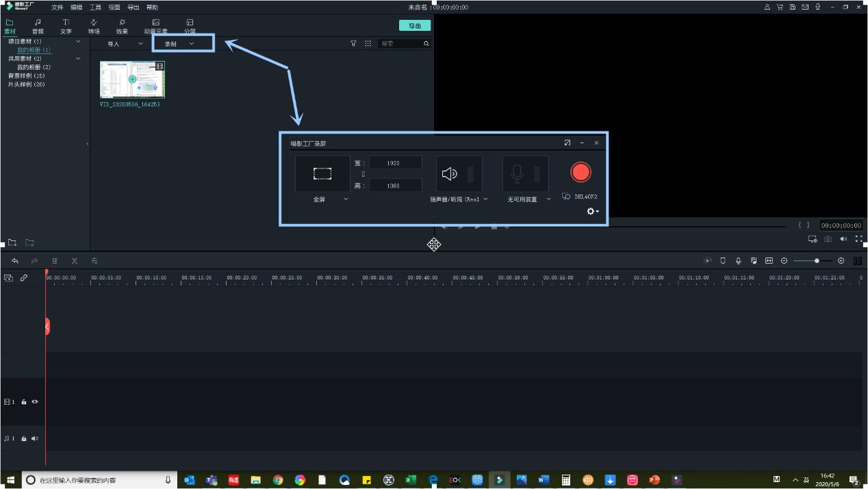
Task: Open the 文件 menu
Action: coord(58,8)
